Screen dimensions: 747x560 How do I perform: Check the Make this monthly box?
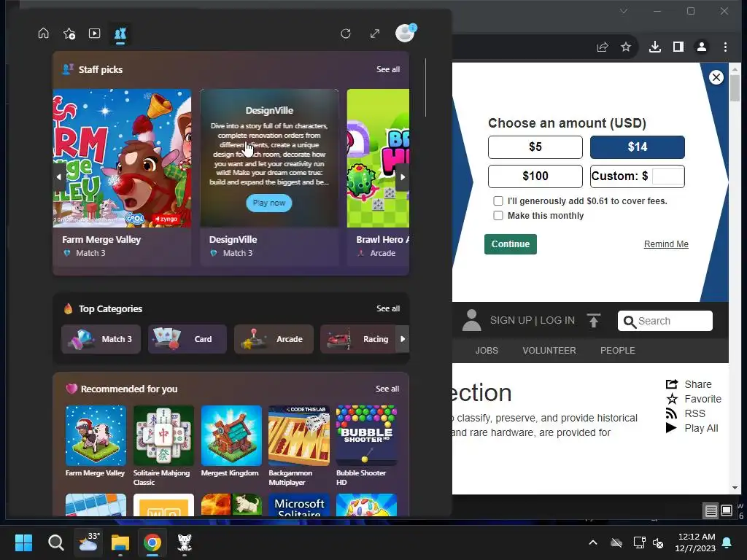[498, 216]
